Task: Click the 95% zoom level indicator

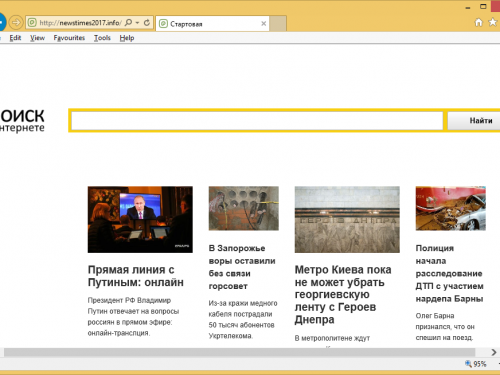Action: coord(476,364)
